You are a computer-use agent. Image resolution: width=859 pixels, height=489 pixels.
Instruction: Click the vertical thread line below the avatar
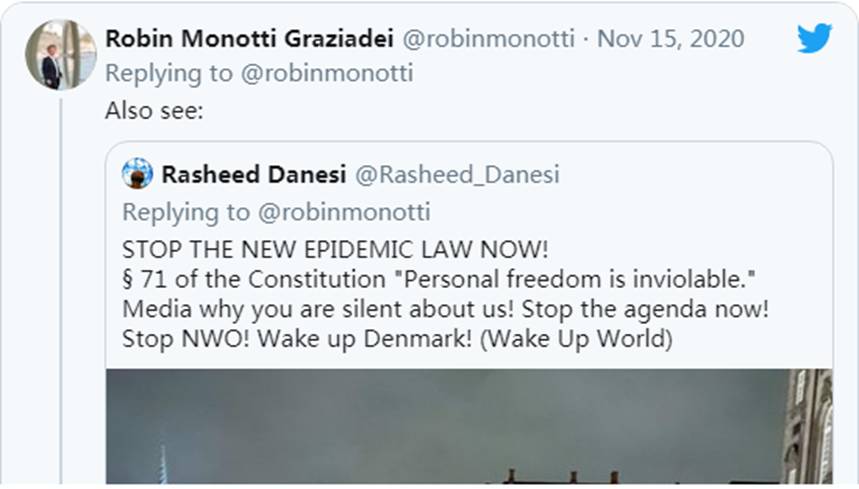tap(60, 300)
